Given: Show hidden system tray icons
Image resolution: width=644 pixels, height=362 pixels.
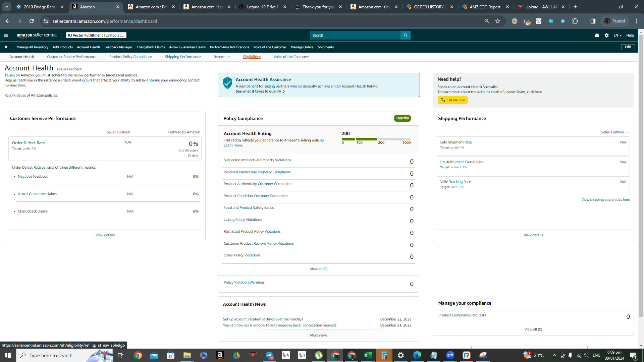Looking at the screenshot, I should click(554, 355).
